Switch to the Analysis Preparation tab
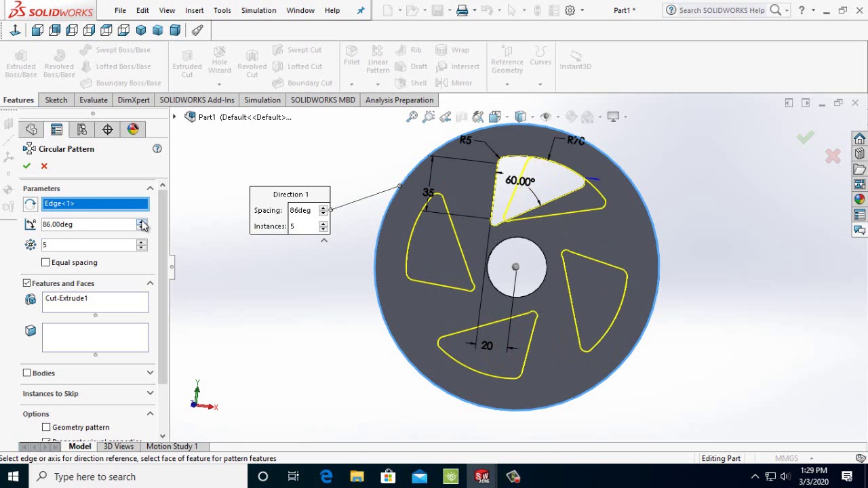 [399, 100]
